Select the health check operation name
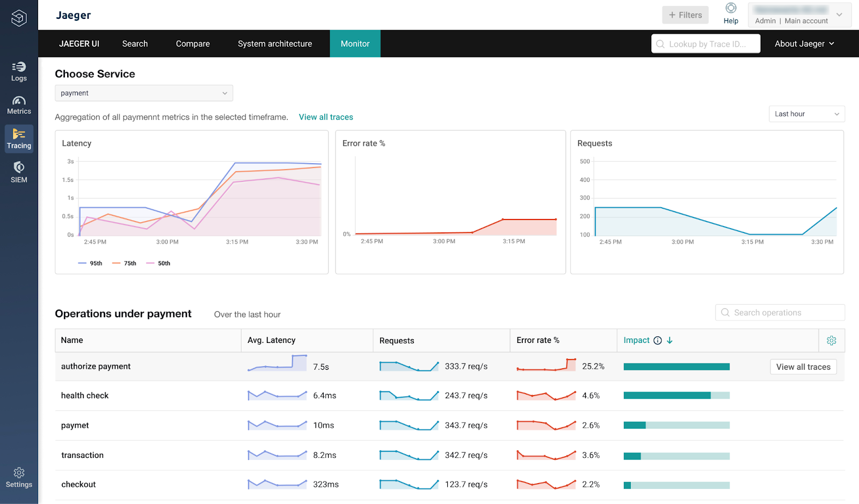Screen dimensions: 859x504 [85, 396]
